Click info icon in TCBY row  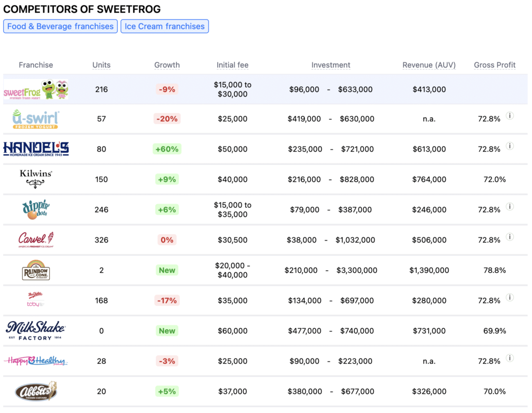click(x=510, y=298)
